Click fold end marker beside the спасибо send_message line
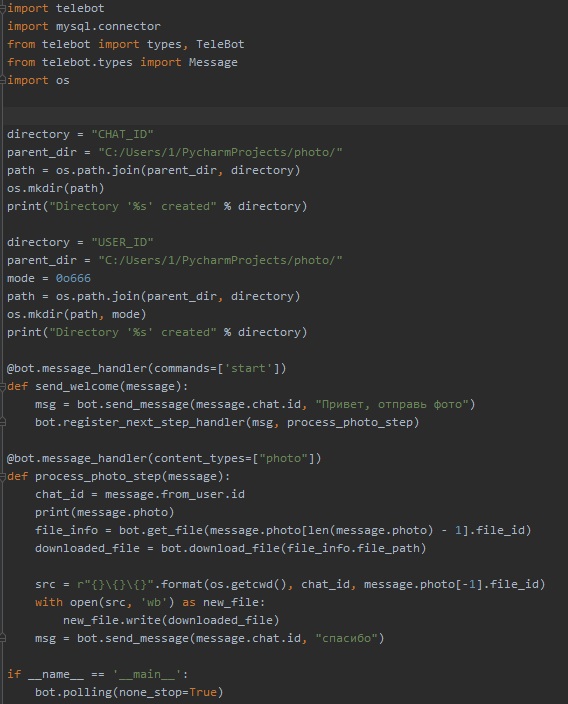The height and width of the screenshot is (704, 568). (3, 638)
